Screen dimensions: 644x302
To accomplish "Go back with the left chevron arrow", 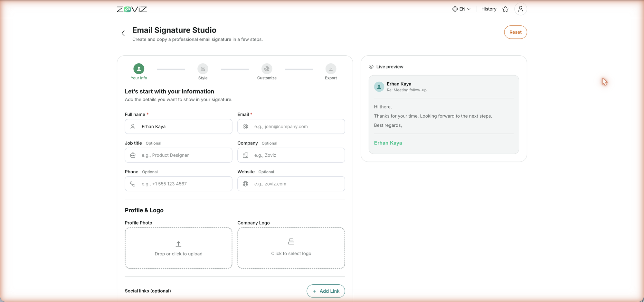I will tap(123, 33).
